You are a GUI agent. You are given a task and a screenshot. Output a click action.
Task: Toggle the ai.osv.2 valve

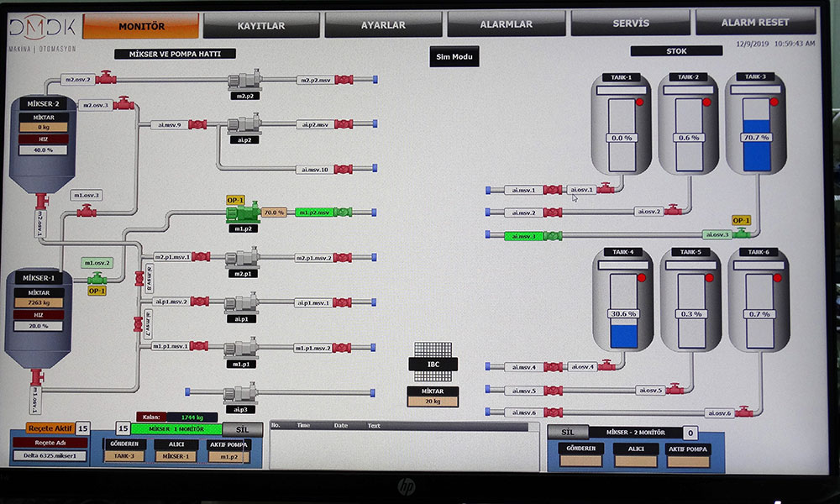tap(674, 210)
